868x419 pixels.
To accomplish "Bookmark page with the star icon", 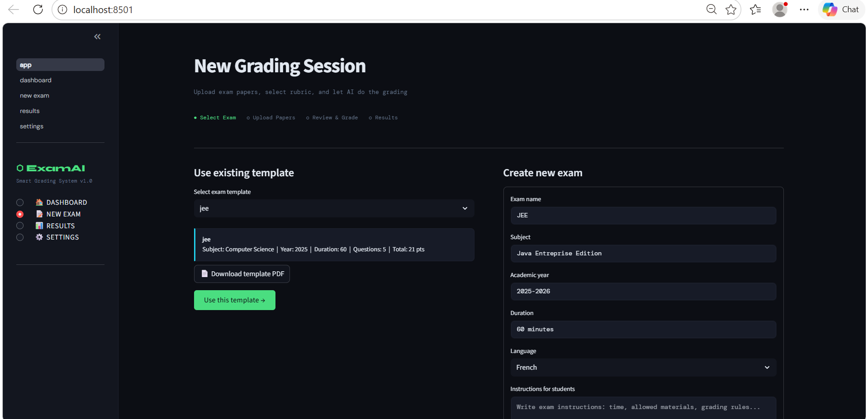I will point(731,9).
